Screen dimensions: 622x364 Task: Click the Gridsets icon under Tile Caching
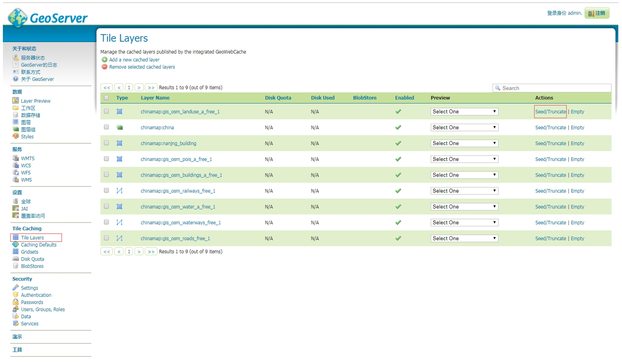tap(16, 252)
